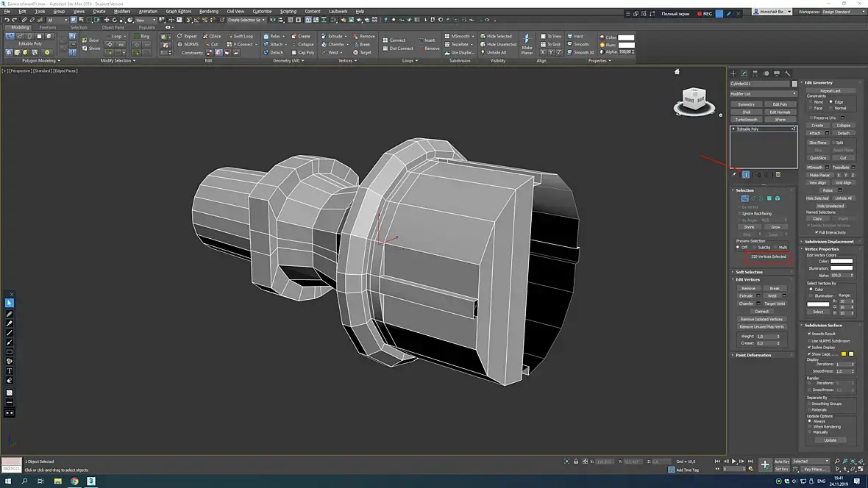Screen dimensions: 868x488
Task: Click the TurboSmooth modifier button
Action: [746, 120]
